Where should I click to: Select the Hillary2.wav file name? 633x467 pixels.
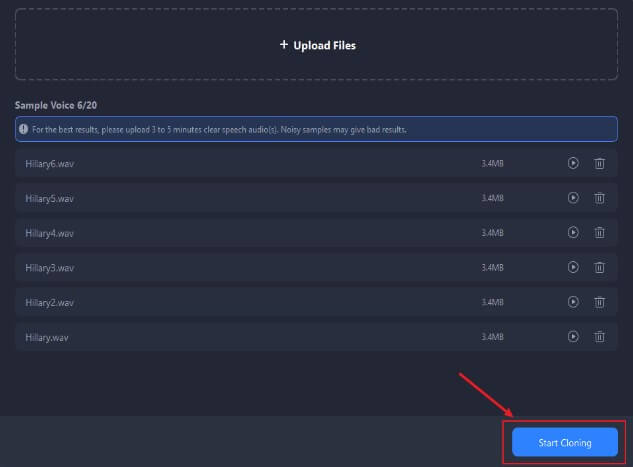[50, 303]
